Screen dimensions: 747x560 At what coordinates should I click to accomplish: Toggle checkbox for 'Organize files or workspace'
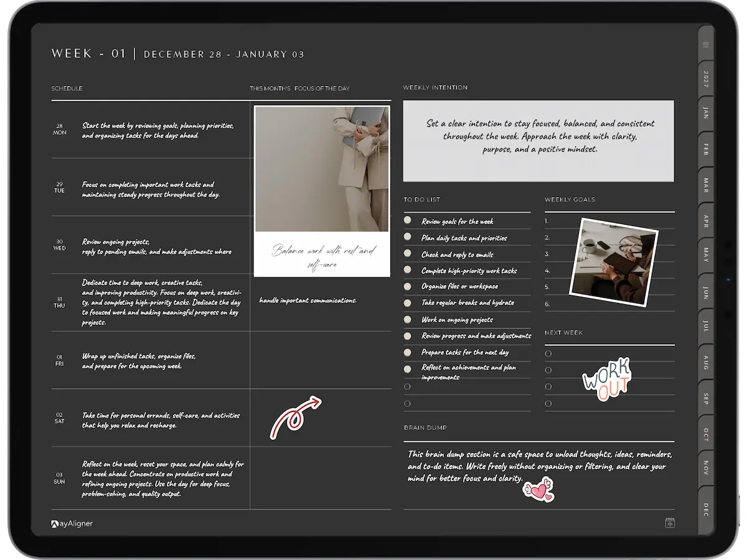408,286
